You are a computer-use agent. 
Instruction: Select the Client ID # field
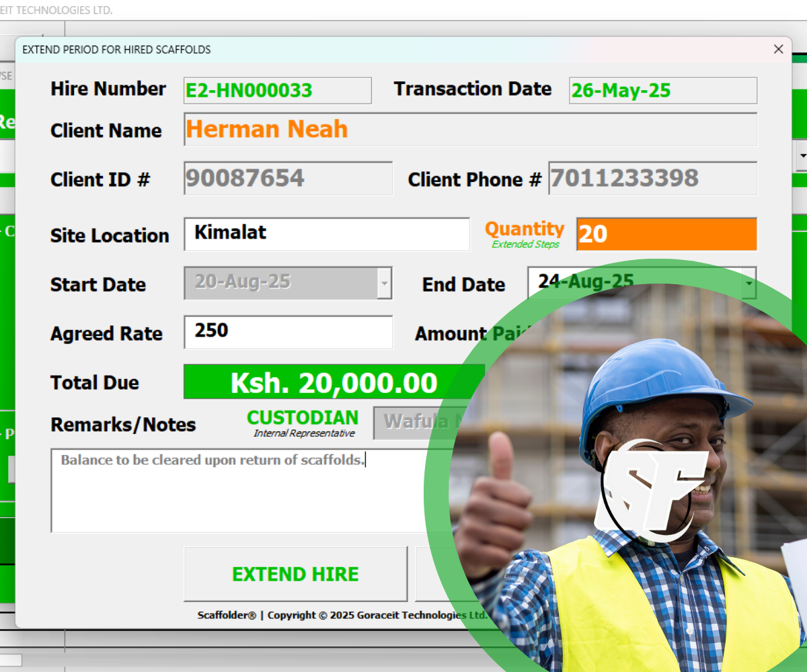[288, 179]
